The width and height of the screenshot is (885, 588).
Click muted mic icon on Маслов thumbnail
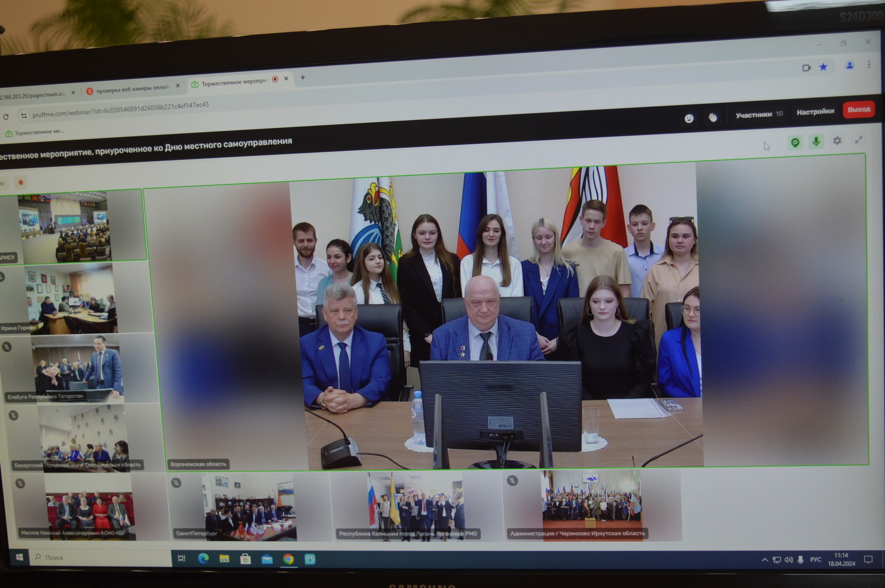(20, 484)
